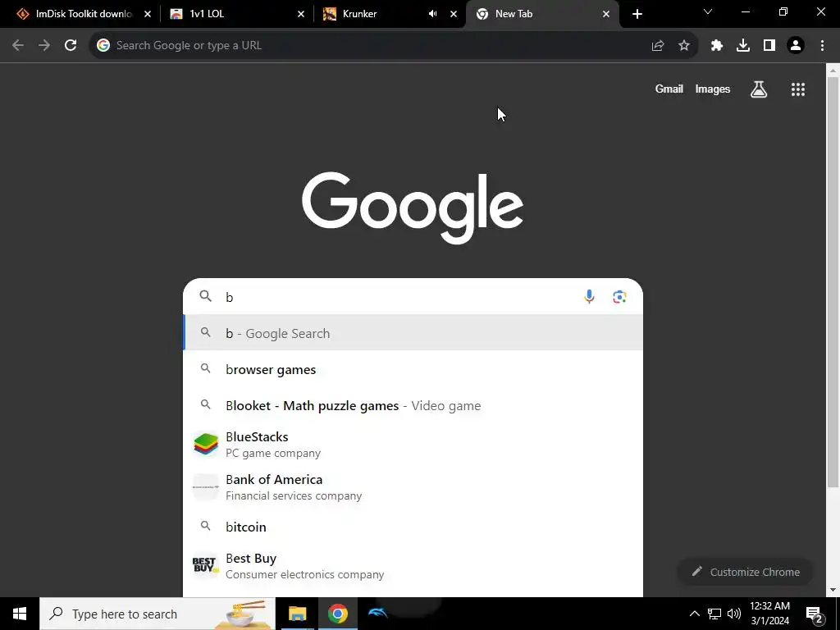Close the ImDisk Toolkit tab
This screenshot has width=840, height=630.
tap(148, 14)
